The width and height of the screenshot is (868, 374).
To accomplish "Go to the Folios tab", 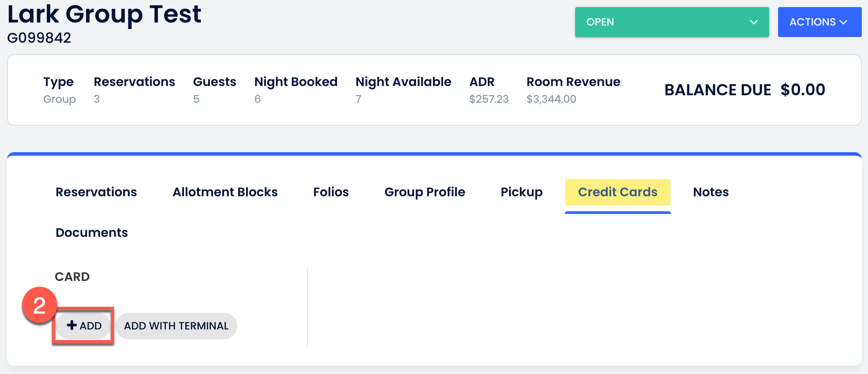I will [331, 192].
